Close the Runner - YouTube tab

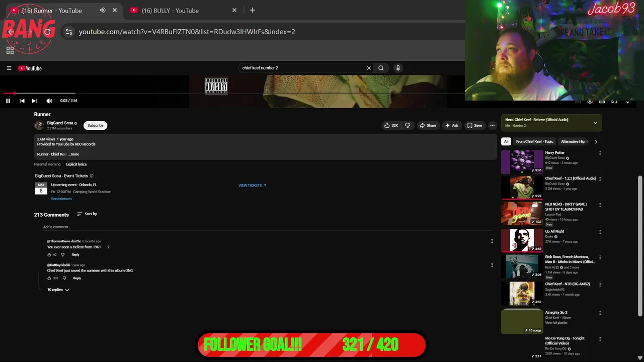(115, 10)
